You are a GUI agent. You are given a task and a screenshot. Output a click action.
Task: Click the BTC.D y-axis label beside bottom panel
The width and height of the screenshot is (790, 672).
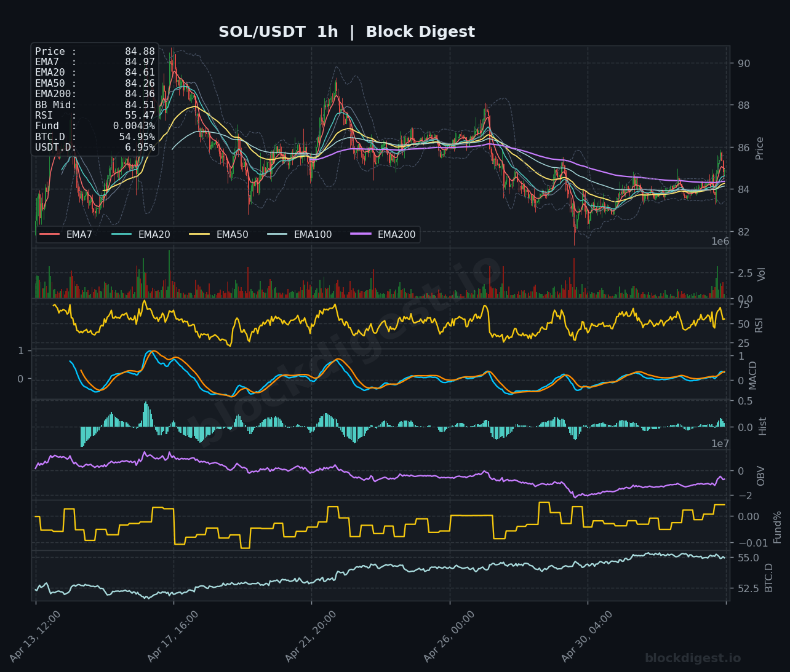pyautogui.click(x=769, y=577)
